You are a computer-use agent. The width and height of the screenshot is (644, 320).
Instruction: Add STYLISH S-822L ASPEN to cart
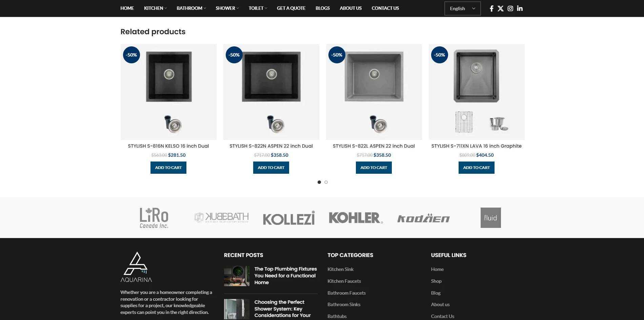coord(374,168)
